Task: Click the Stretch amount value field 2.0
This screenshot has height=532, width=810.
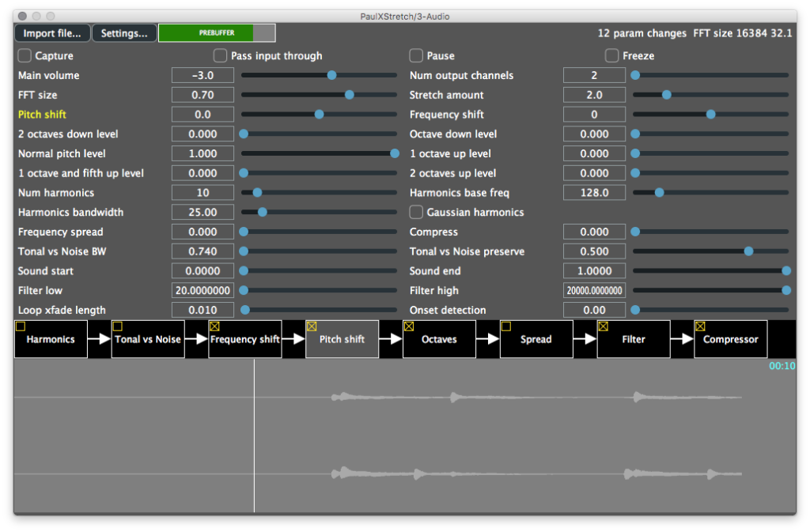Action: pos(594,95)
